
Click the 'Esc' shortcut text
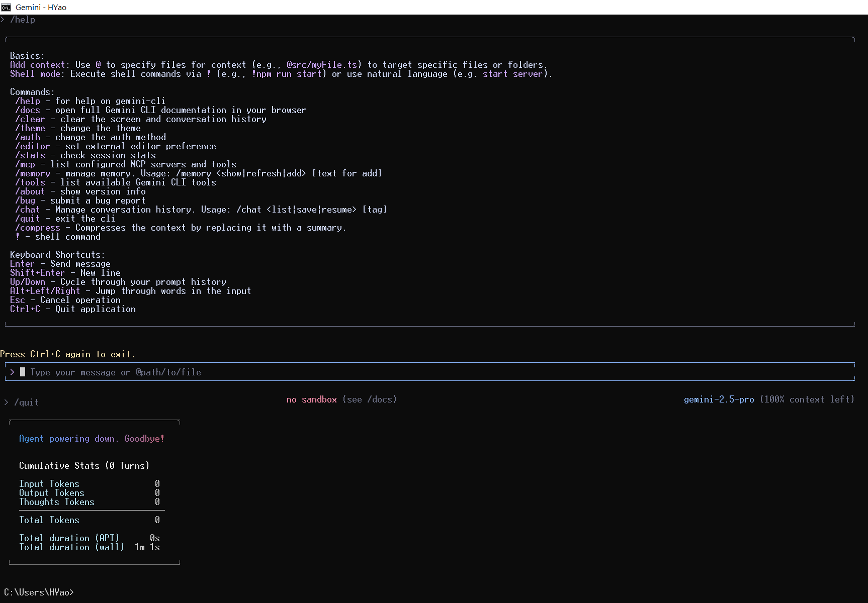[x=18, y=300]
